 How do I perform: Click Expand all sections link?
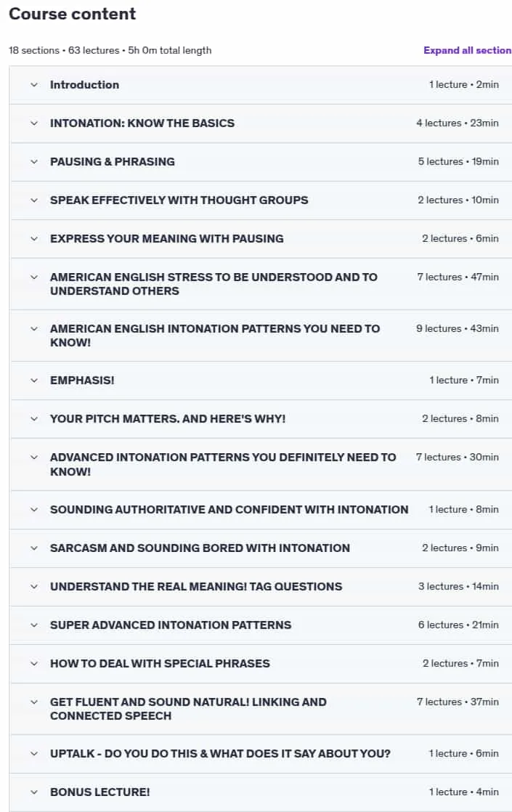467,50
